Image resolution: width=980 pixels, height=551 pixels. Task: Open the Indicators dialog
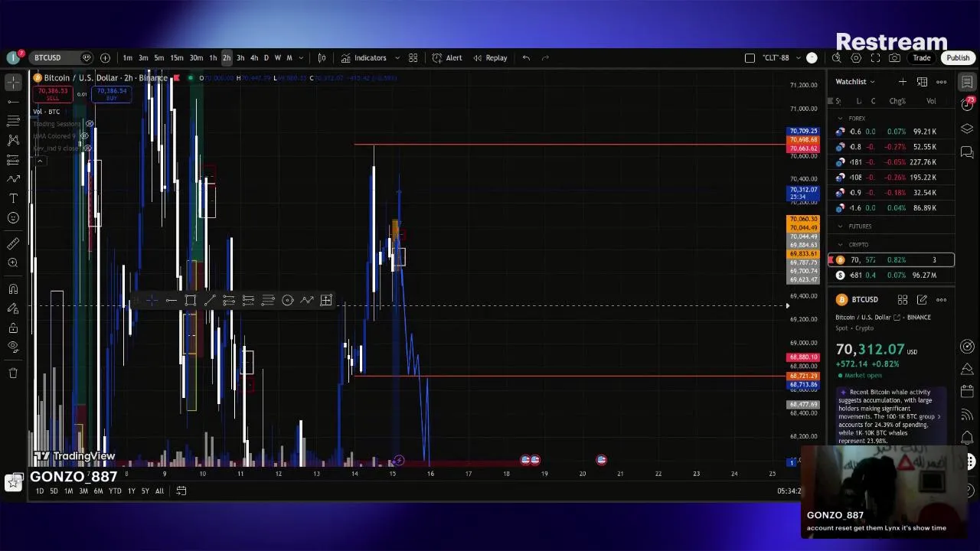pos(364,57)
